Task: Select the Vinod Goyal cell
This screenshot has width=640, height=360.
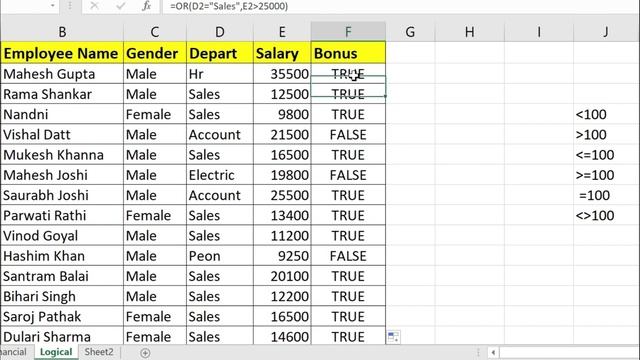Action: (x=62, y=236)
